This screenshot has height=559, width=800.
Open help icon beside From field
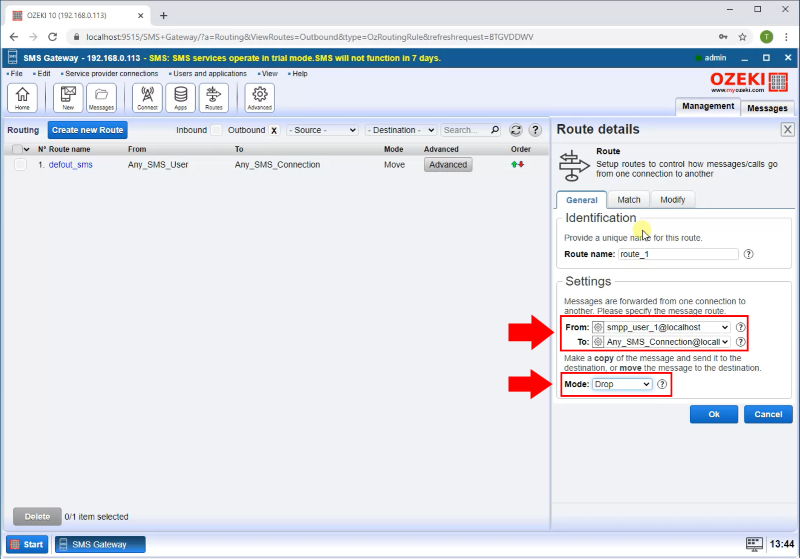click(740, 327)
